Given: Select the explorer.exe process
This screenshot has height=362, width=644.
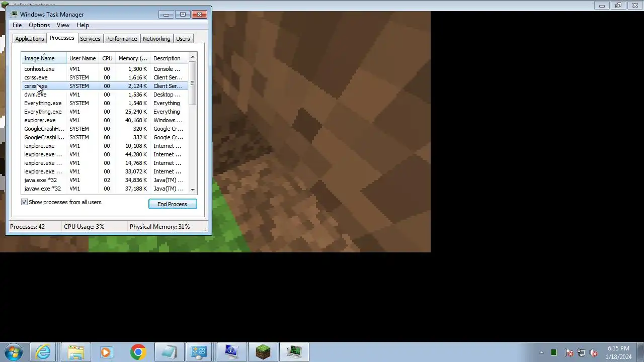Looking at the screenshot, I should pos(105,120).
